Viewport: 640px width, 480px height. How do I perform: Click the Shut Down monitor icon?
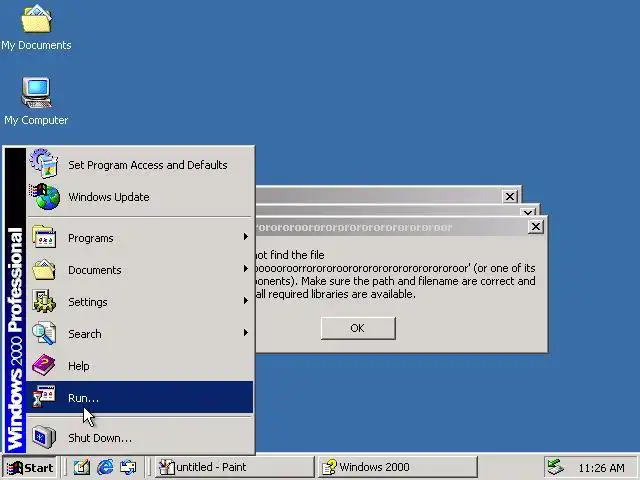pos(44,437)
